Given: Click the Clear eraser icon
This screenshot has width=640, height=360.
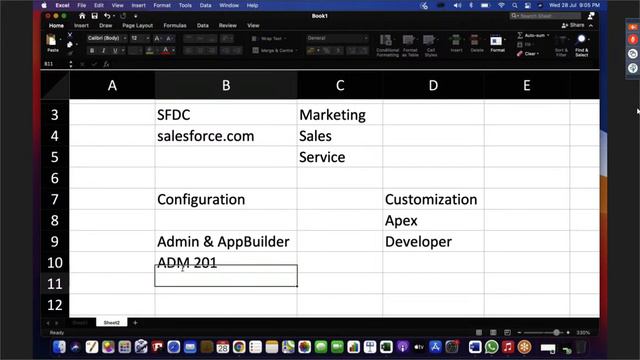Looking at the screenshot, I should click(520, 53).
